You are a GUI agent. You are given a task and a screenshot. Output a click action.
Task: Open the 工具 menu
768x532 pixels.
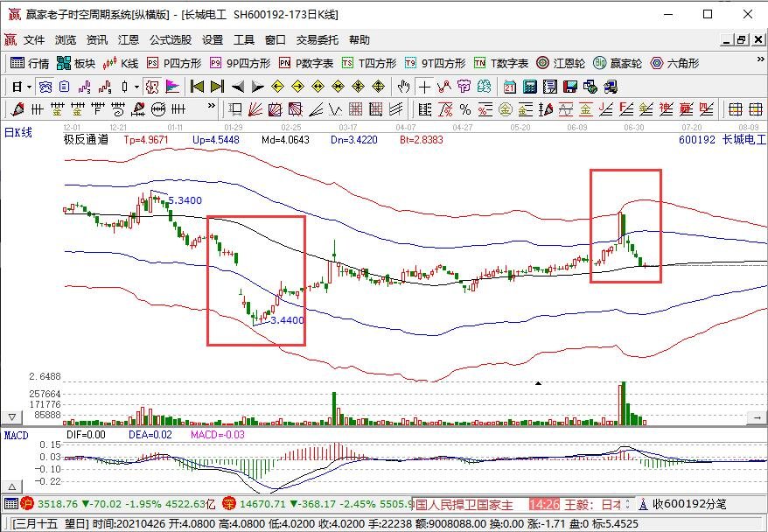pos(244,39)
